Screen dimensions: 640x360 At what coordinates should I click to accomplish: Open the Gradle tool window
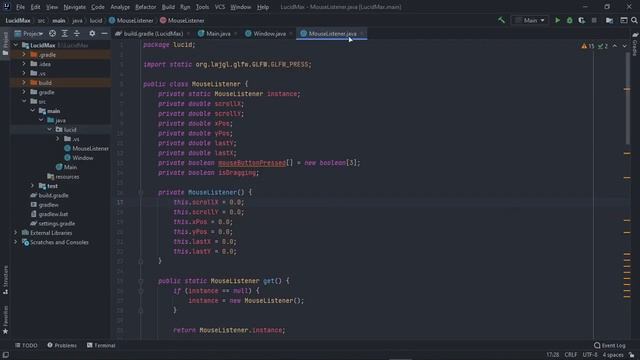point(635,44)
